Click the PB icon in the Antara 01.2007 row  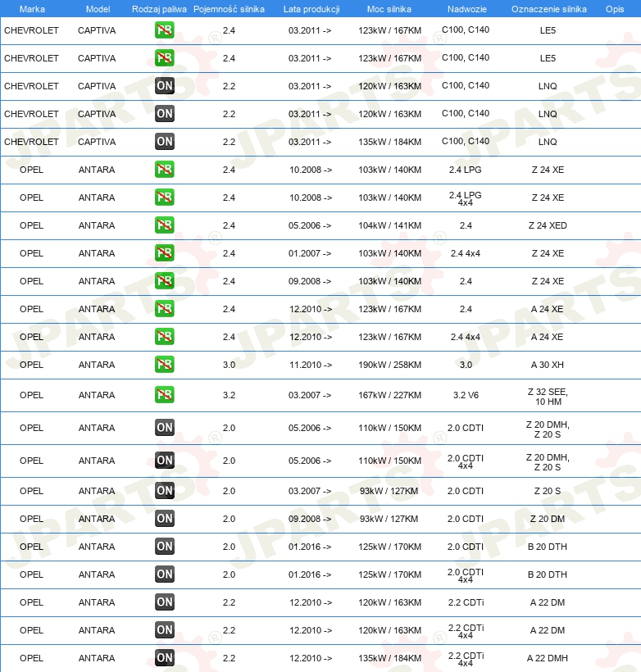click(x=165, y=253)
